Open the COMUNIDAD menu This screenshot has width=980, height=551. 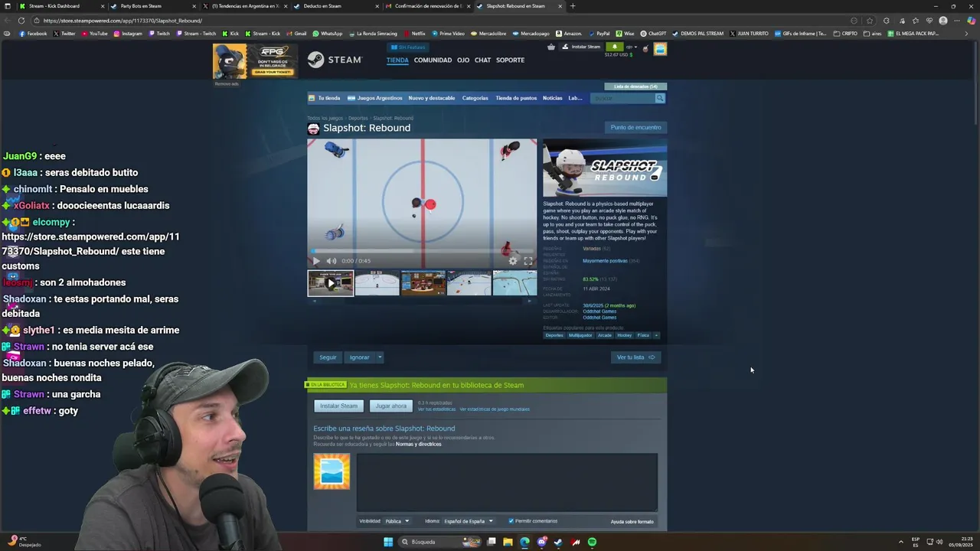[x=433, y=60]
